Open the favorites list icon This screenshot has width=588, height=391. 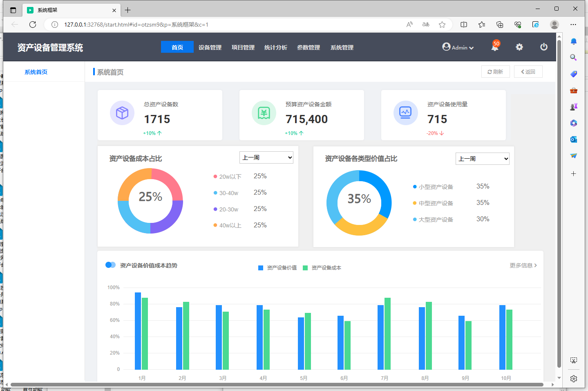[482, 25]
